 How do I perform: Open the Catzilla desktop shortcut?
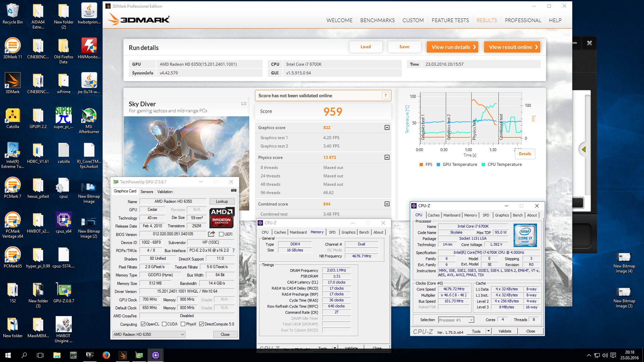tap(12, 118)
